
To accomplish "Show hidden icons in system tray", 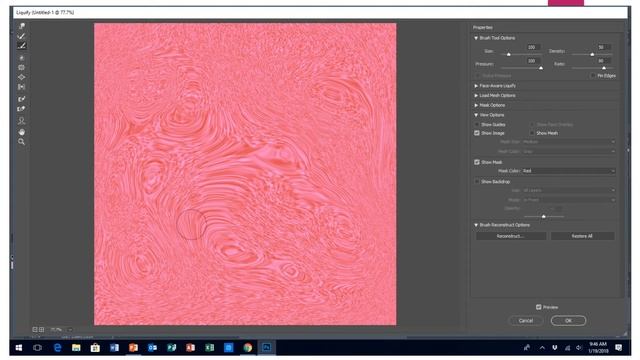I will [542, 348].
